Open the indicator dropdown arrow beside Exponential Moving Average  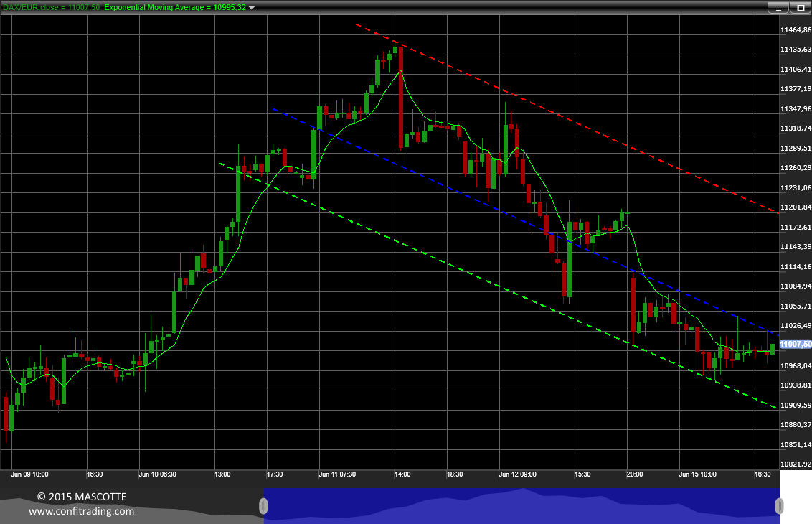tap(252, 8)
